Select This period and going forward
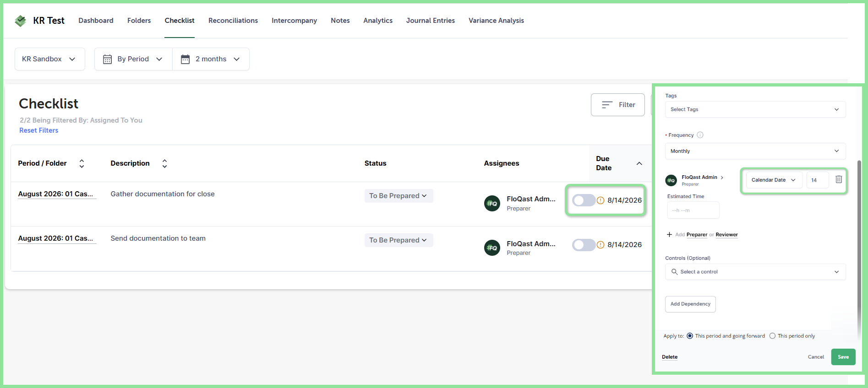868x388 pixels. tap(690, 336)
